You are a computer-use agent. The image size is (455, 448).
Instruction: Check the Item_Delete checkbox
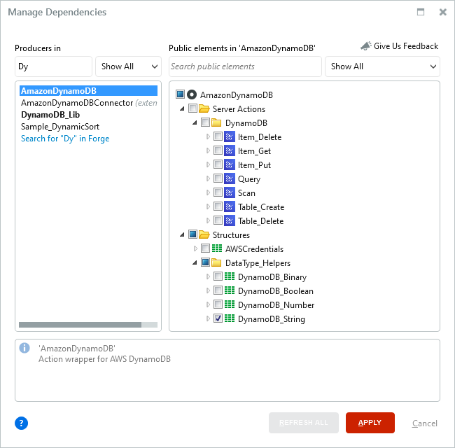tap(218, 136)
